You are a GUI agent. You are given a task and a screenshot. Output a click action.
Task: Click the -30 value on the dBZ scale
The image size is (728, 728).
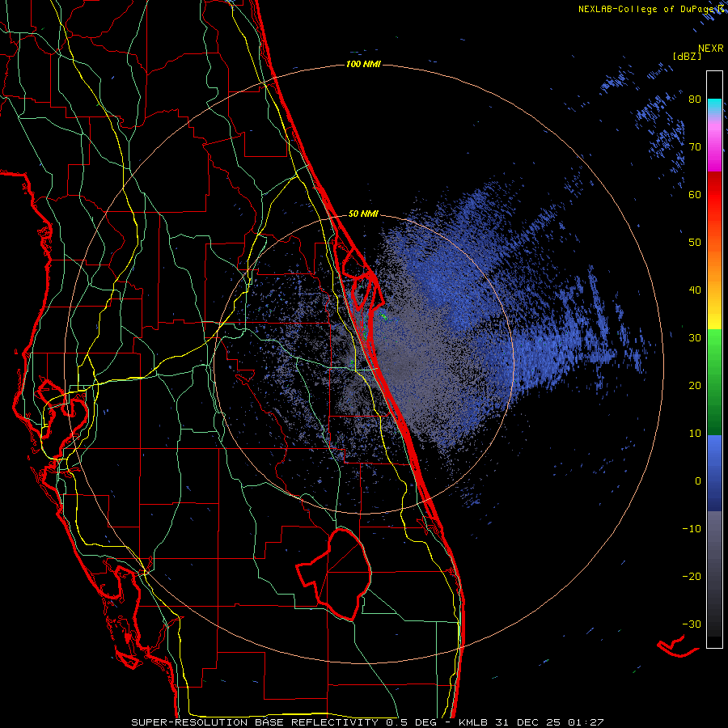pyautogui.click(x=692, y=624)
